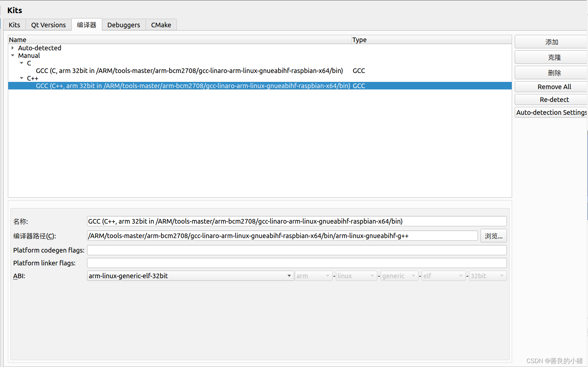Open Auto-detection Settings
The width and height of the screenshot is (588, 367).
click(551, 112)
